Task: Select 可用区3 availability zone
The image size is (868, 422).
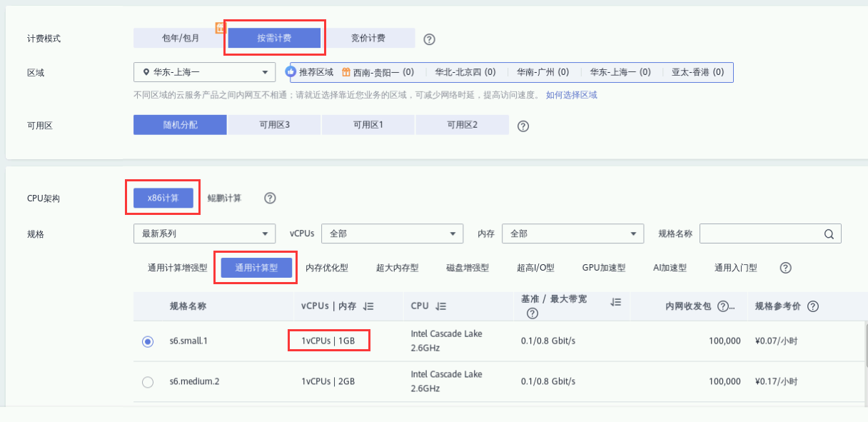Action: (x=274, y=125)
